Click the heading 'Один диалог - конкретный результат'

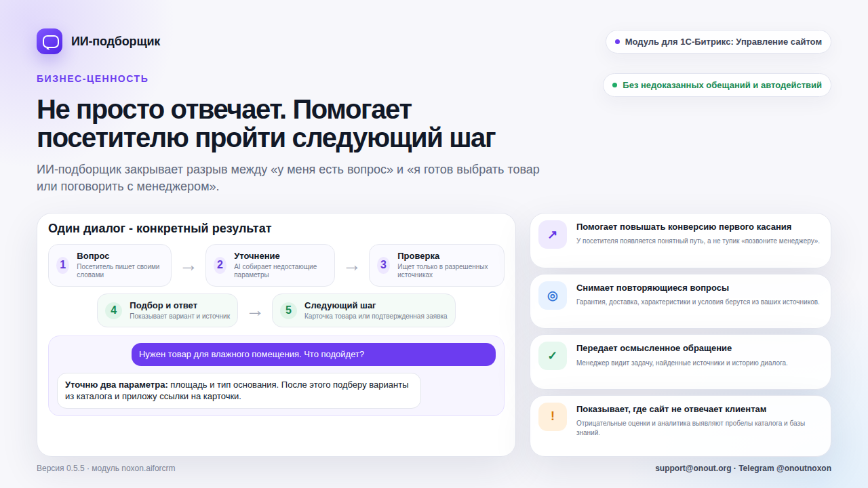(159, 228)
